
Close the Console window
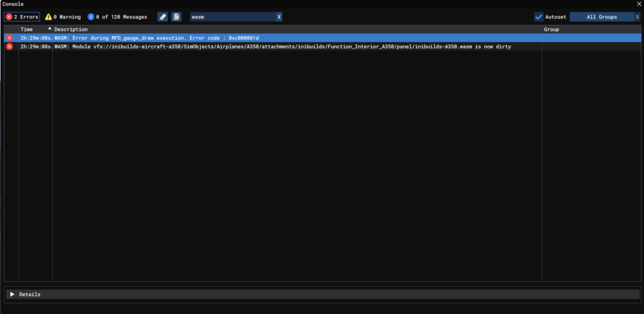click(638, 4)
